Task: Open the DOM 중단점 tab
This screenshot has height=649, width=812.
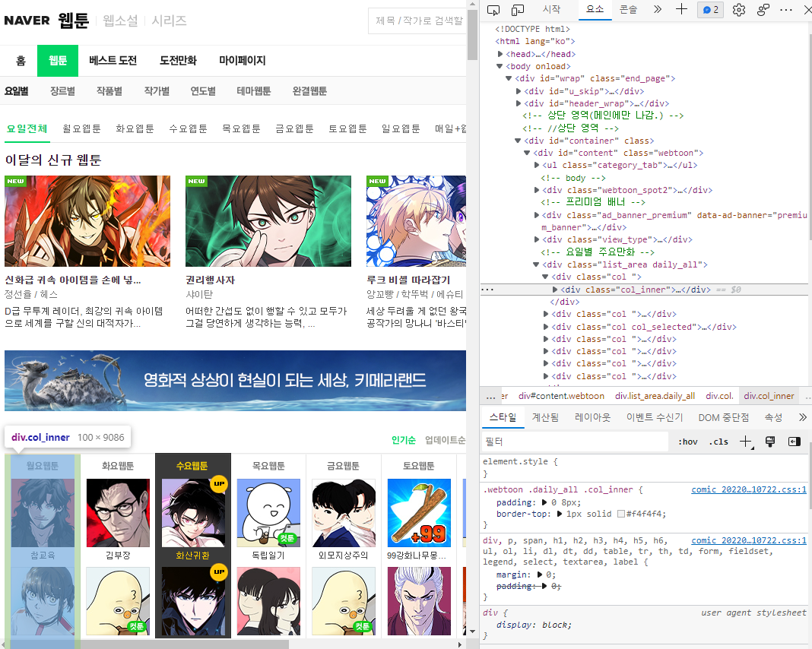Action: [724, 417]
